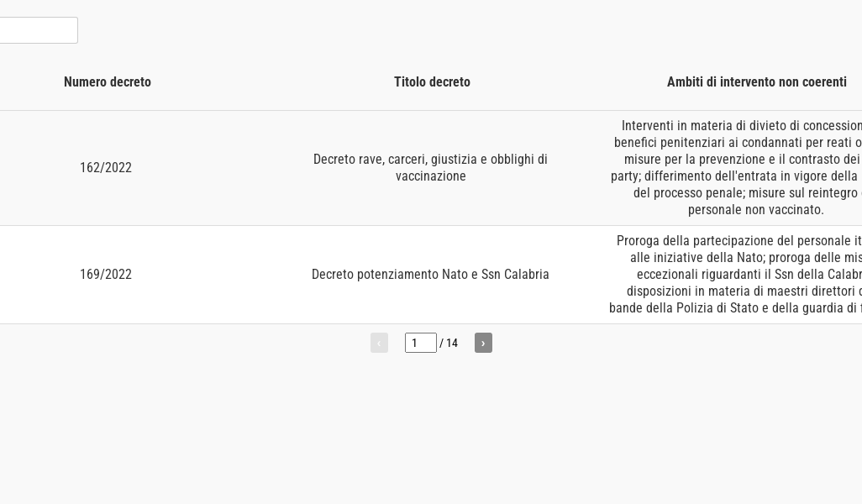Click the 'personale non vaccinato' text line
Image resolution: width=862 pixels, height=504 pixels.
[755, 210]
